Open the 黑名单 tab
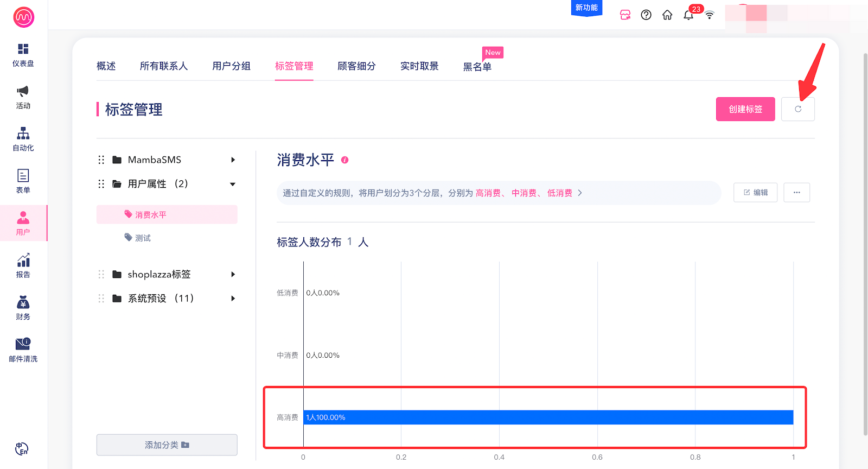868x469 pixels. tap(477, 67)
